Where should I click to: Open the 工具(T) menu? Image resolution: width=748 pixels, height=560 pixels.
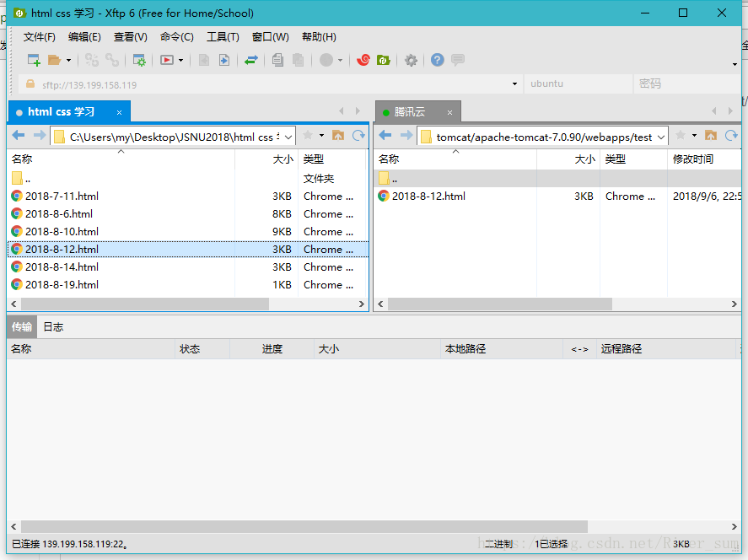click(223, 37)
